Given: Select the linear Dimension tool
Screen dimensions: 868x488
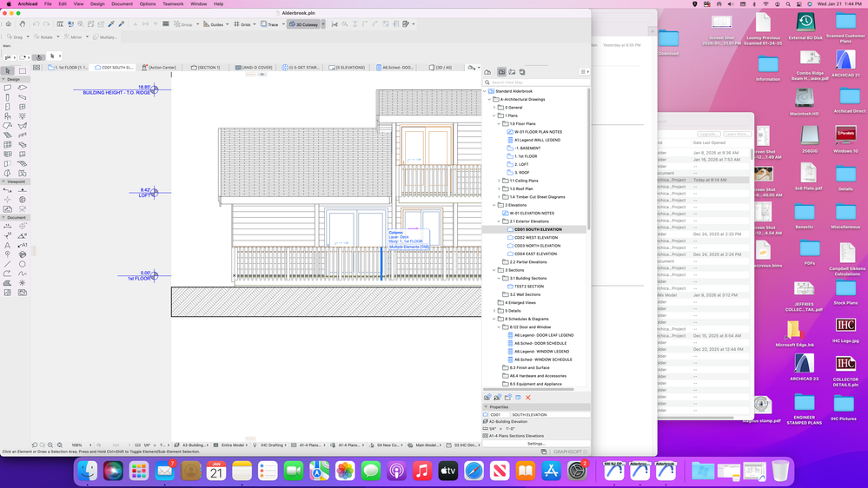Looking at the screenshot, I should point(8,227).
